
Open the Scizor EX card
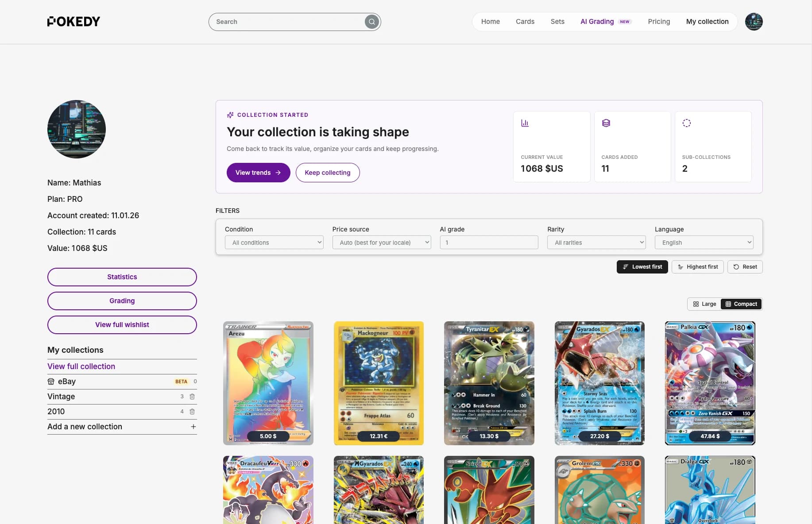point(489,490)
